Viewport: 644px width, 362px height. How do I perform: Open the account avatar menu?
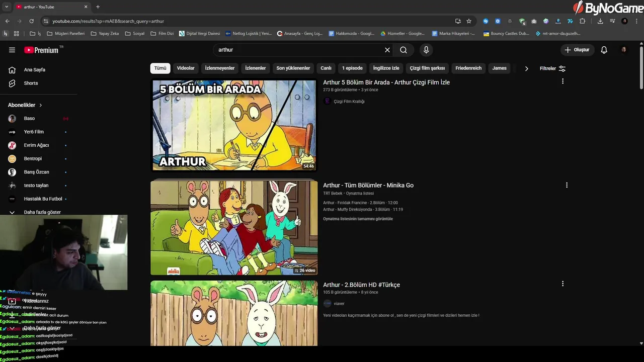624,50
